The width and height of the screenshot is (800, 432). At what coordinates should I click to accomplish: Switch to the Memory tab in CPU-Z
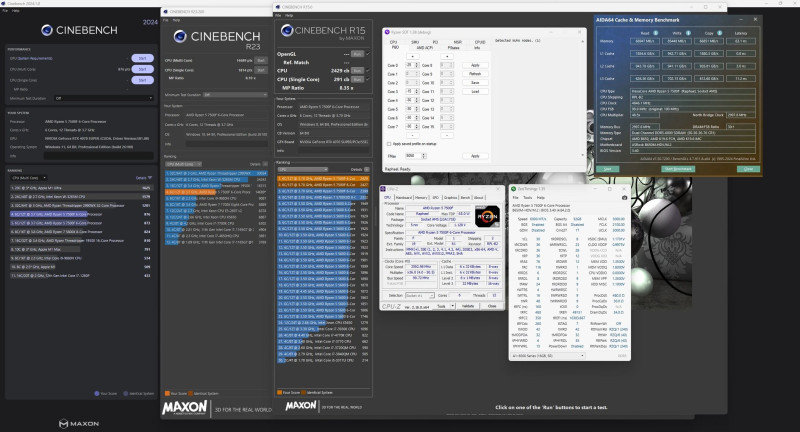(x=421, y=197)
